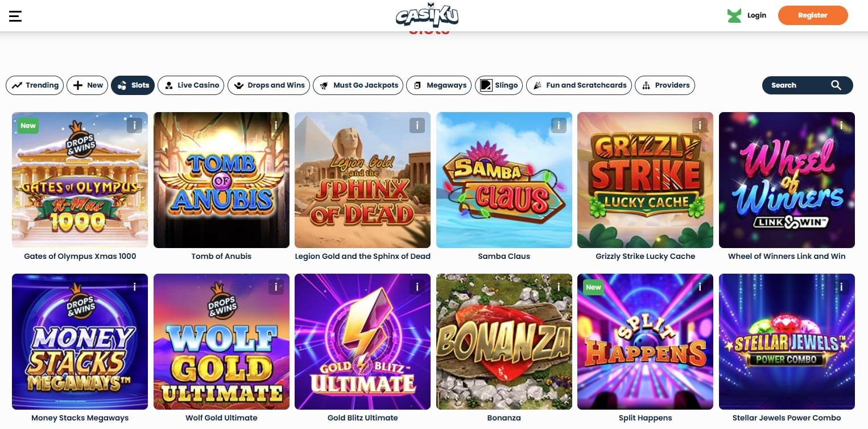The width and height of the screenshot is (868, 429).
Task: Open info icon on Gold Blitz Ultimate
Action: coord(417,287)
